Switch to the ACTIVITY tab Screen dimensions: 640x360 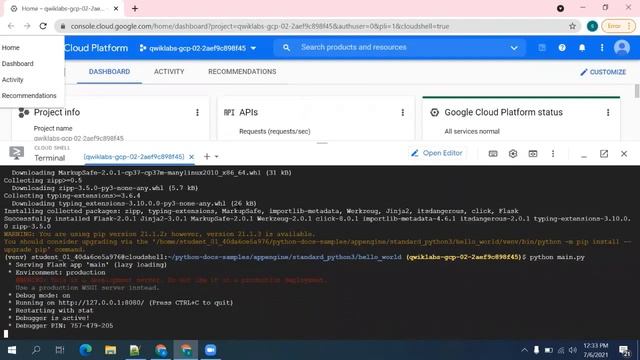(169, 72)
